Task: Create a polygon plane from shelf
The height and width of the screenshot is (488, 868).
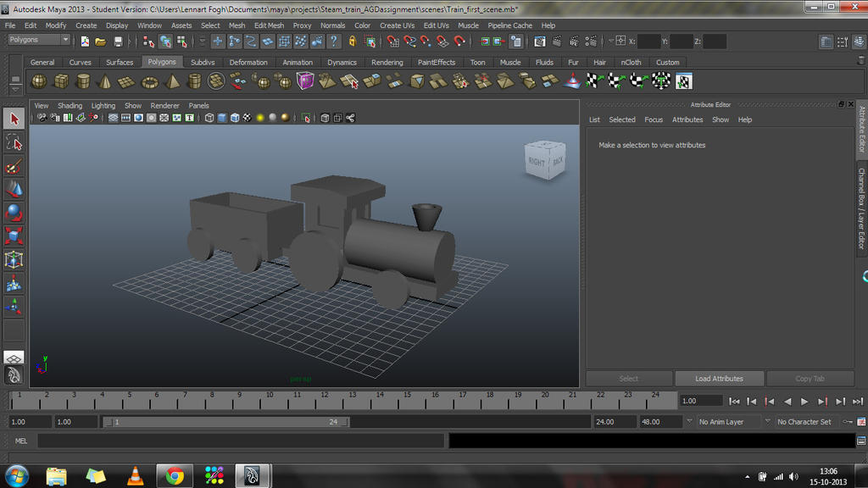Action: (x=127, y=81)
